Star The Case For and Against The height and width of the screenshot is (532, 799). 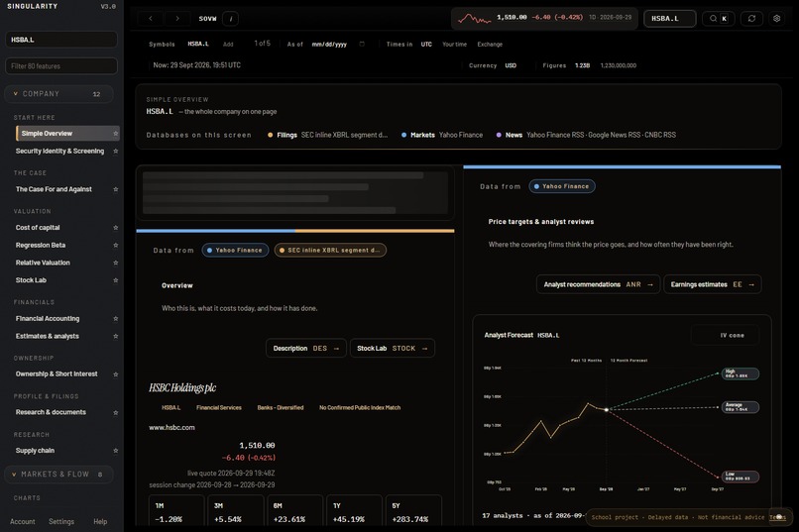[116, 189]
